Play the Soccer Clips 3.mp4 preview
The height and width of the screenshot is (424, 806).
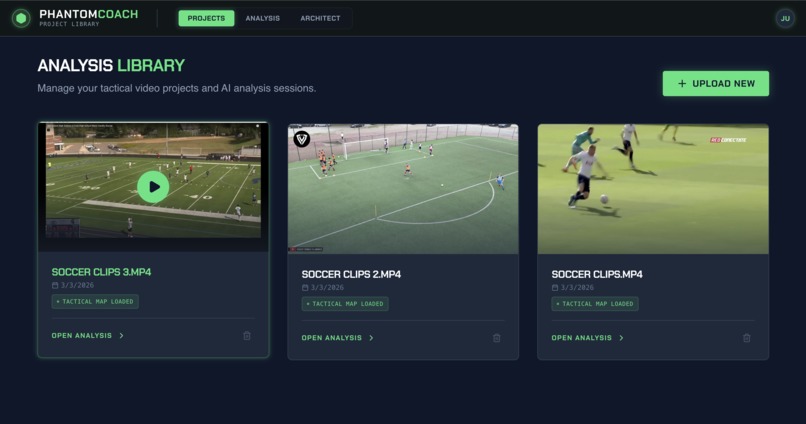(153, 187)
